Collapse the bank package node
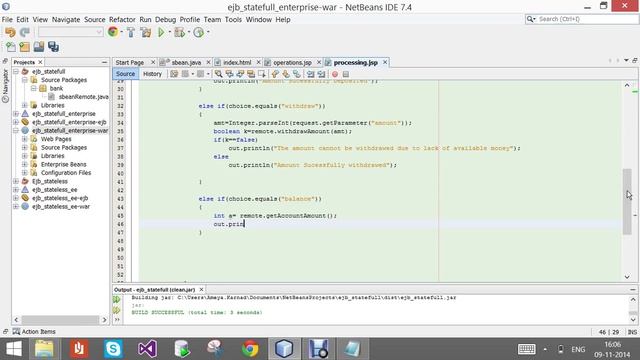The image size is (640, 360). tap(33, 88)
